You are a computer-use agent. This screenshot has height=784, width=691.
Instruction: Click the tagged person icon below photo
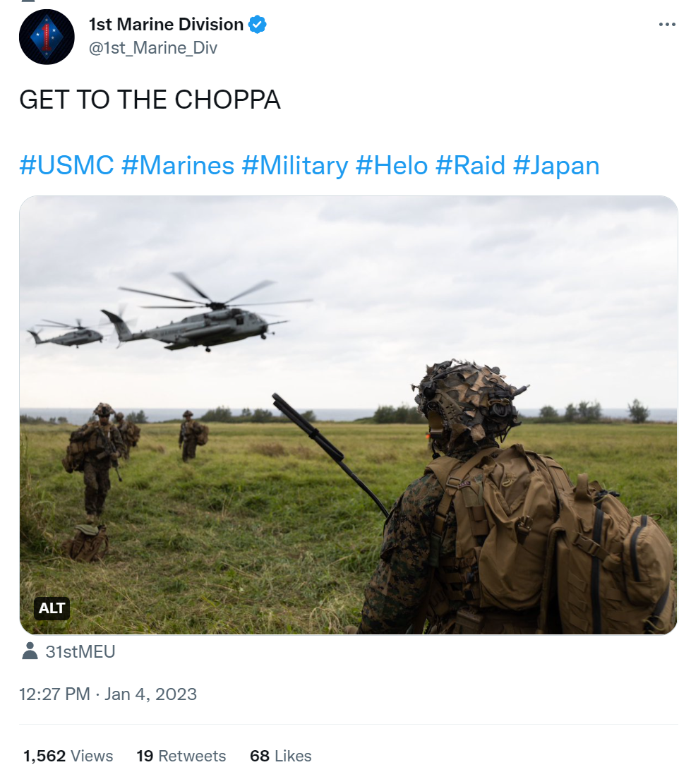(30, 651)
